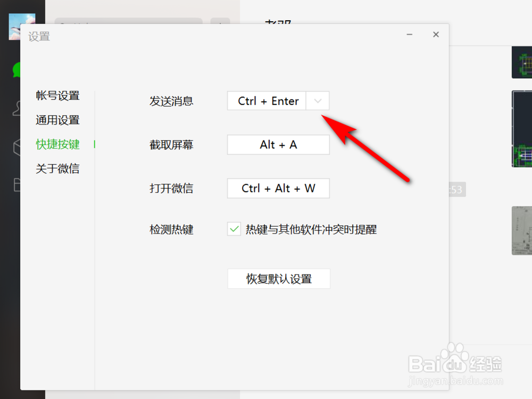The image size is (532, 399).
Task: Open the 关于微信 settings section
Action: click(x=56, y=168)
